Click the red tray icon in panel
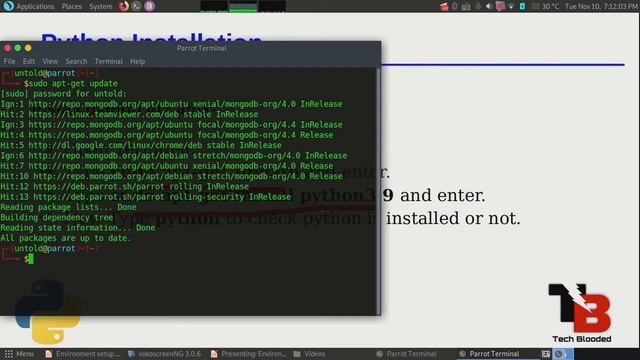 coord(444,7)
